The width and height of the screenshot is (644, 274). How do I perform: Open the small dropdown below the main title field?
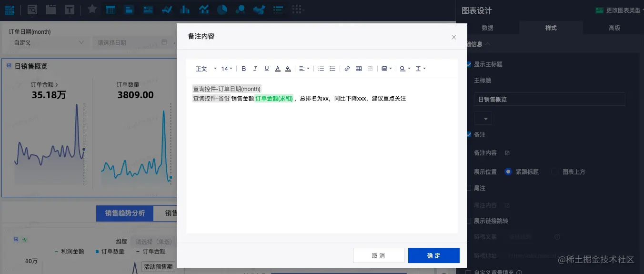click(x=483, y=119)
